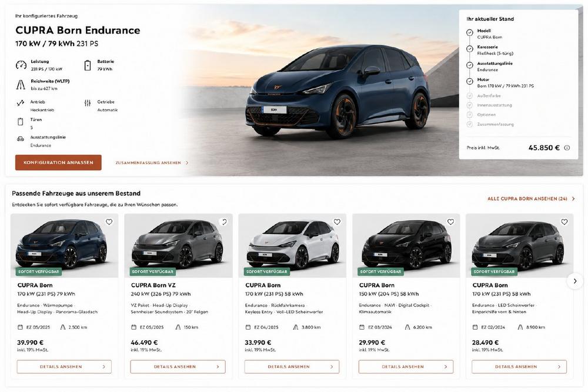Click the Leistung speedometer icon
Image resolution: width=588 pixels, height=392 pixels.
(x=21, y=65)
